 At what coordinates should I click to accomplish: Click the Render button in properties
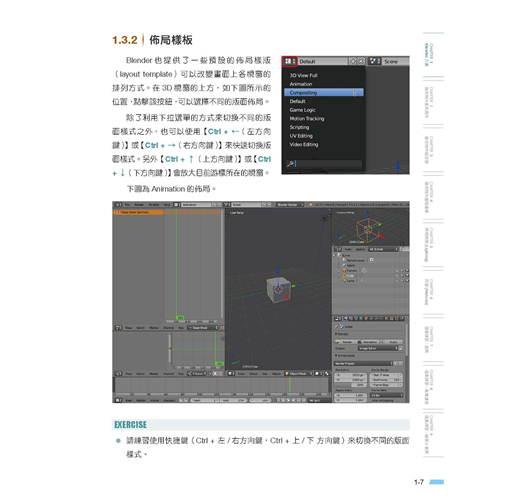pos(346,342)
